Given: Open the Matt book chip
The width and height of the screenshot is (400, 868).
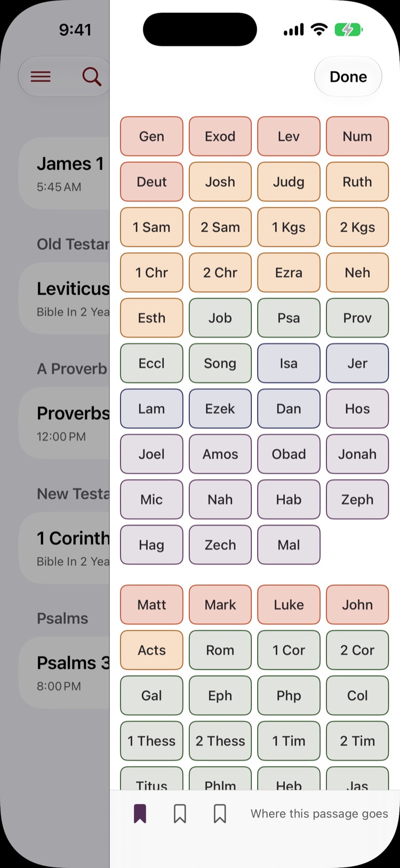Looking at the screenshot, I should (151, 605).
